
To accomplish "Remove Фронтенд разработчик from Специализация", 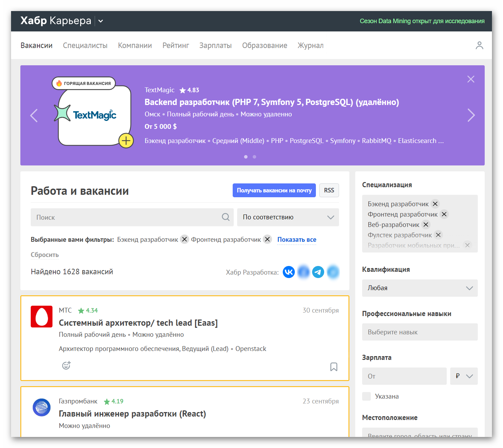I will click(444, 214).
